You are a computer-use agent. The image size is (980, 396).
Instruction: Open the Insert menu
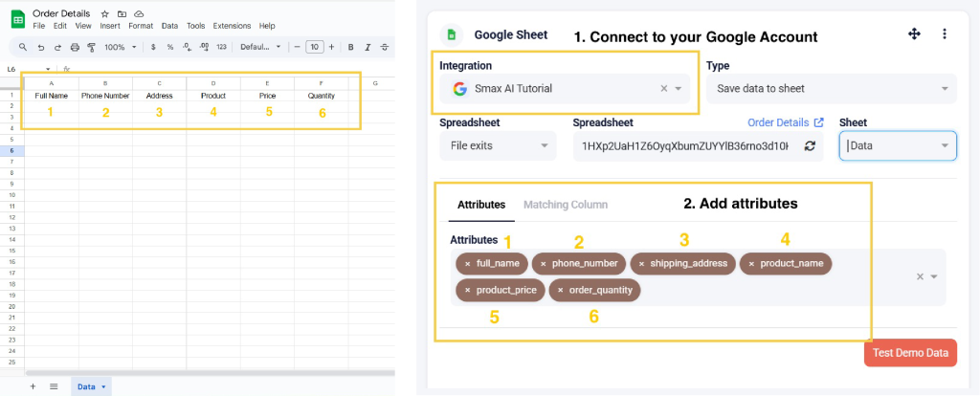(x=110, y=26)
